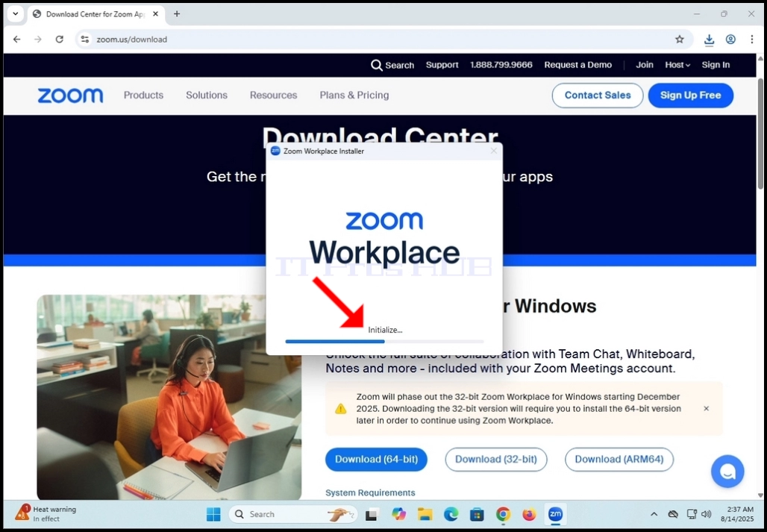Open Chrome profile icon
Screen dimensions: 767x532
coord(730,39)
